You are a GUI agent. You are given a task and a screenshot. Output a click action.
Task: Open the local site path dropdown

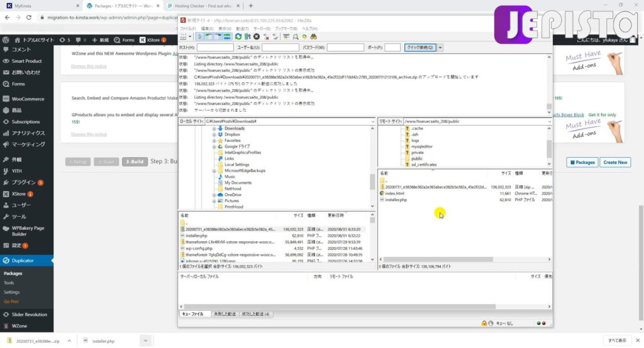[372, 121]
